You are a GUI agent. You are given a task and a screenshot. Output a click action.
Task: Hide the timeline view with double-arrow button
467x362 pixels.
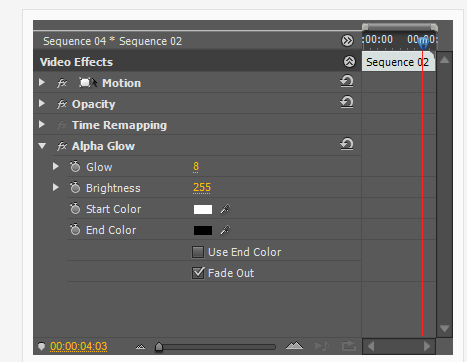(x=347, y=41)
